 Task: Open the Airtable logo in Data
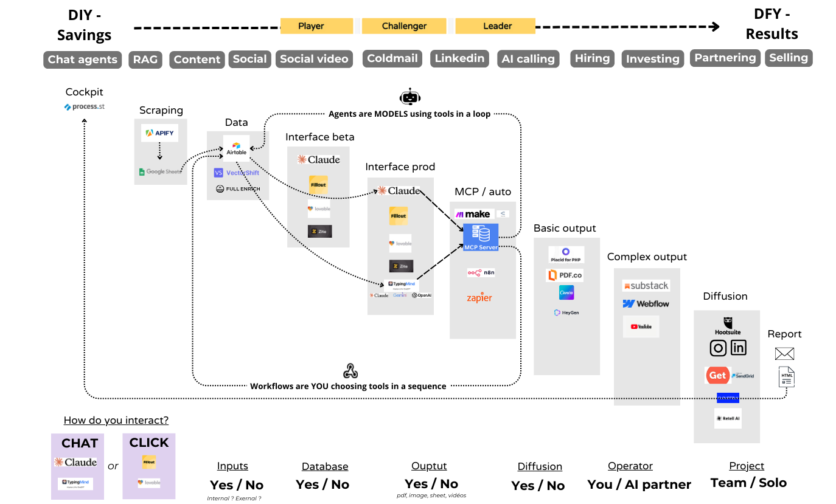(236, 148)
